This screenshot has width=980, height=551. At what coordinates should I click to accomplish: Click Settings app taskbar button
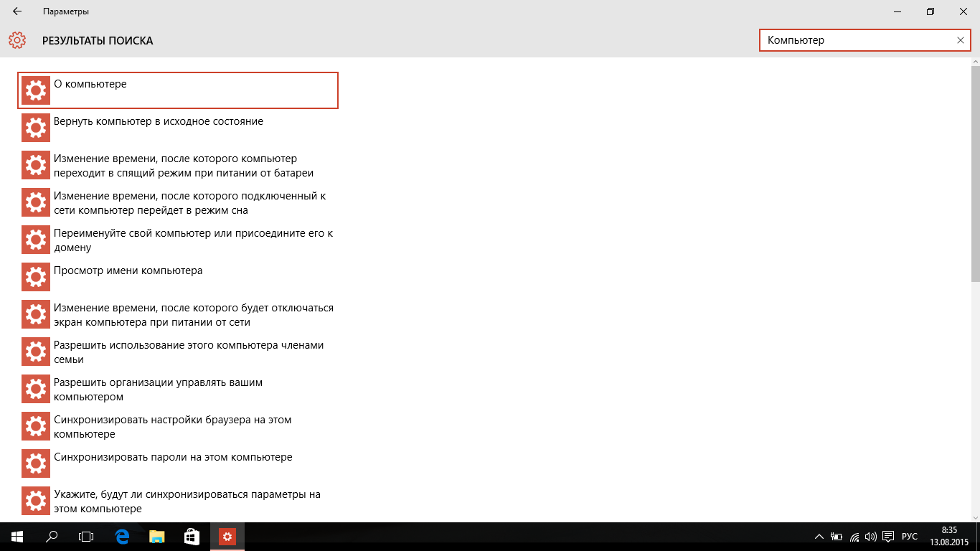[227, 537]
